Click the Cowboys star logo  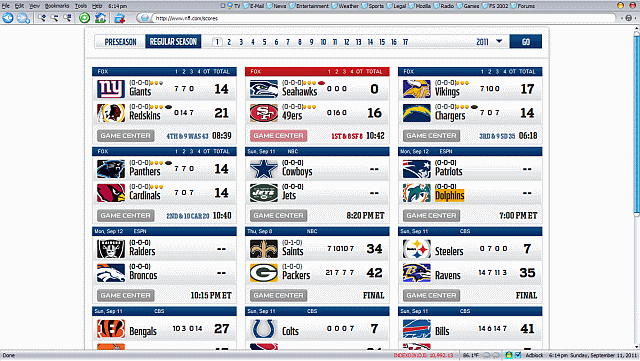tap(264, 169)
